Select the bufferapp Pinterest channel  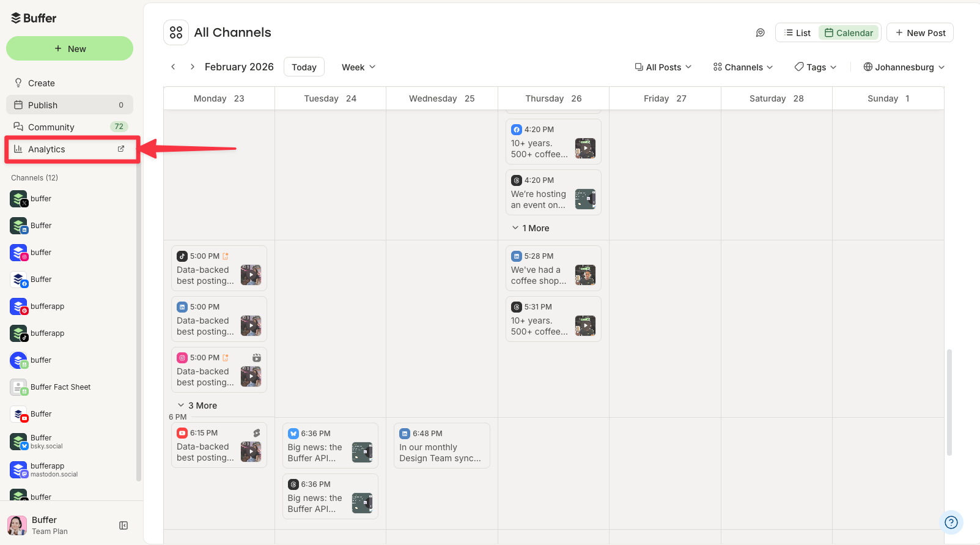click(x=70, y=306)
